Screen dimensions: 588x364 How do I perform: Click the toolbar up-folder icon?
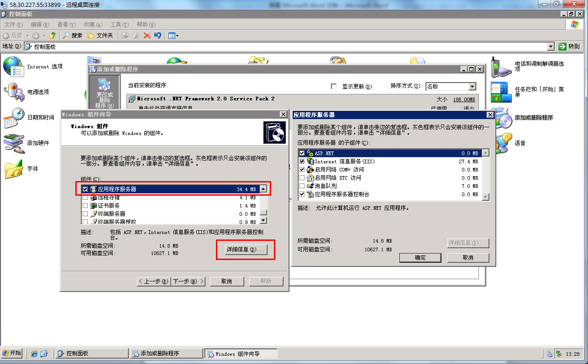coord(53,36)
